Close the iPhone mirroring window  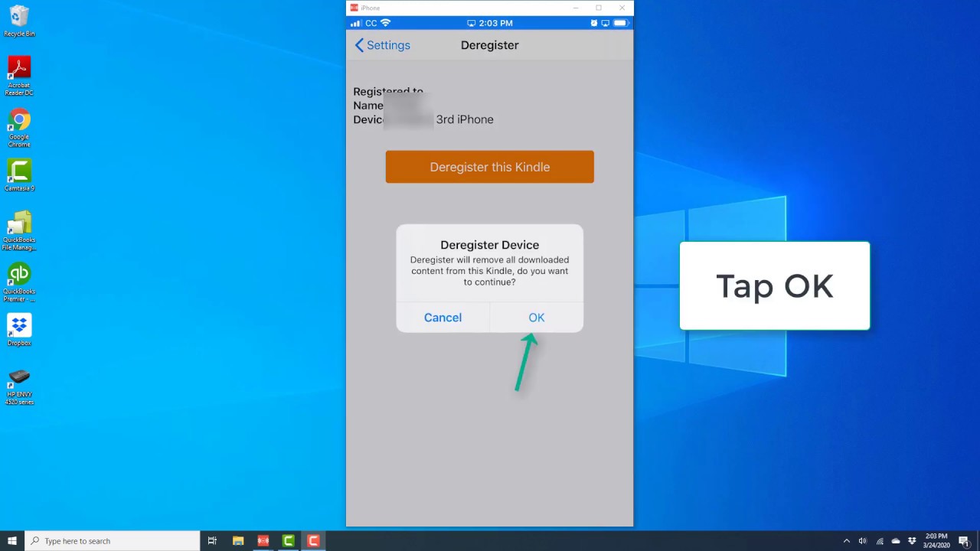point(622,8)
